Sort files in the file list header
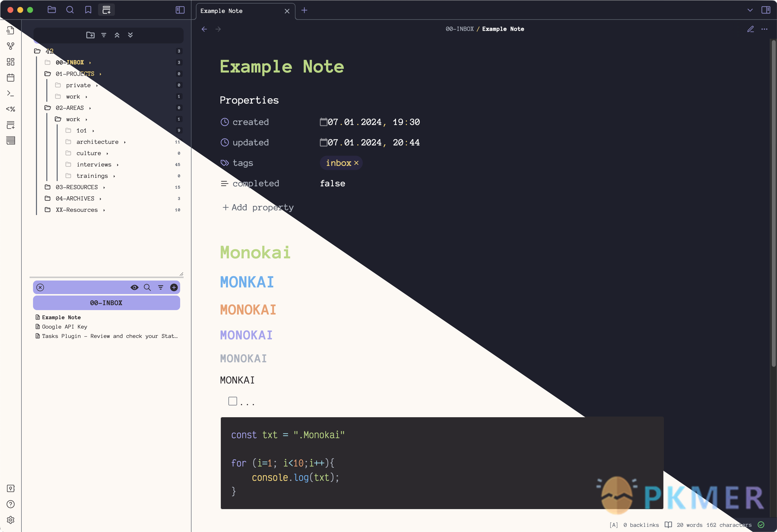Image resolution: width=777 pixels, height=532 pixels. (161, 287)
